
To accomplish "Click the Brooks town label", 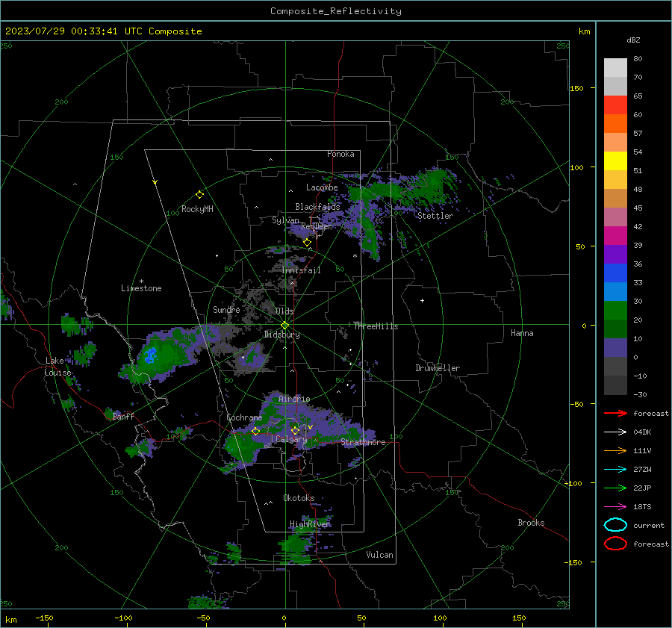I will pyautogui.click(x=531, y=523).
